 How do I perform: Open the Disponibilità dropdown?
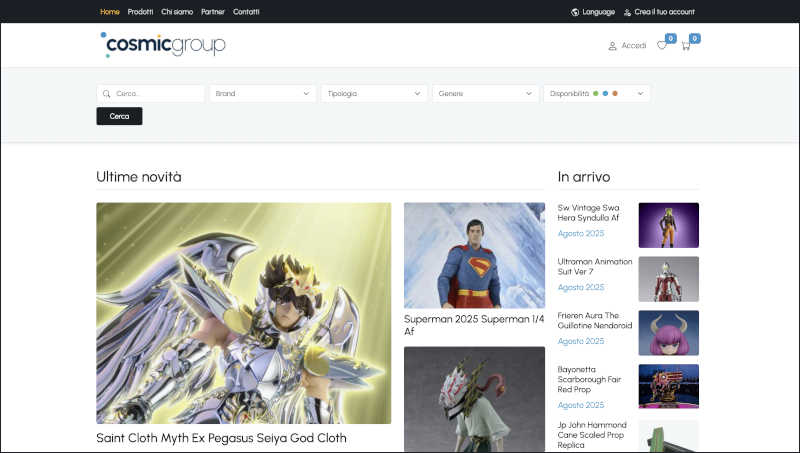click(x=597, y=93)
